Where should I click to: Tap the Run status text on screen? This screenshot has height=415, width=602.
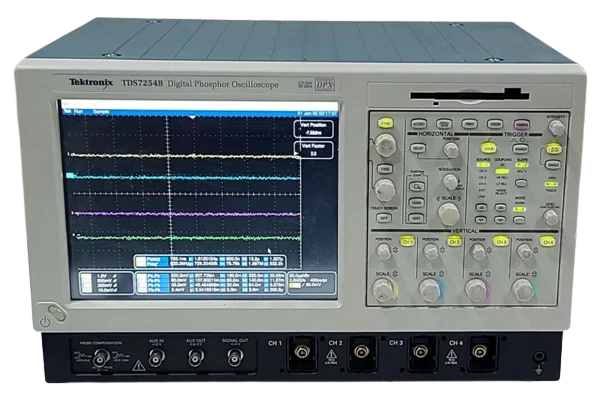click(78, 112)
